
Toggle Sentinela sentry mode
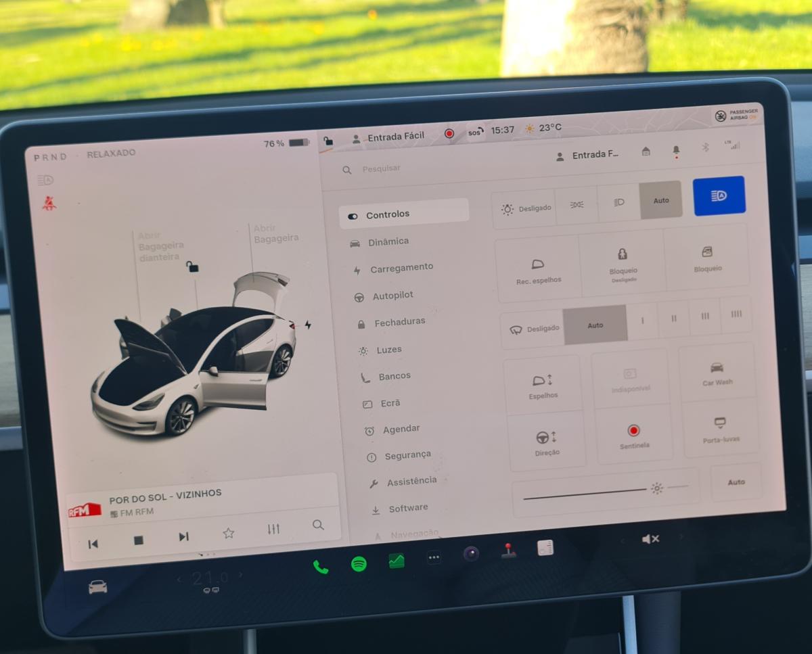click(x=634, y=436)
